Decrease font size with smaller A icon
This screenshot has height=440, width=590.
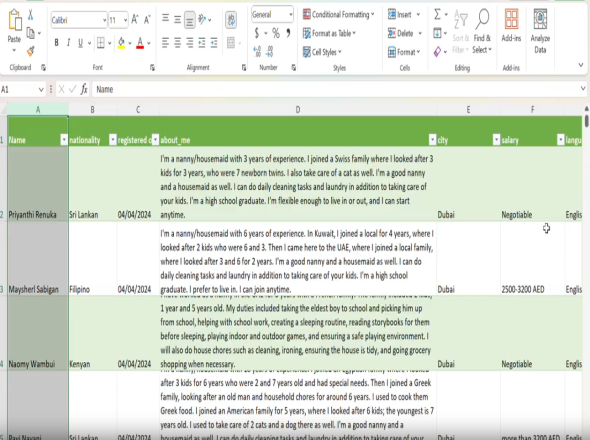pos(147,20)
